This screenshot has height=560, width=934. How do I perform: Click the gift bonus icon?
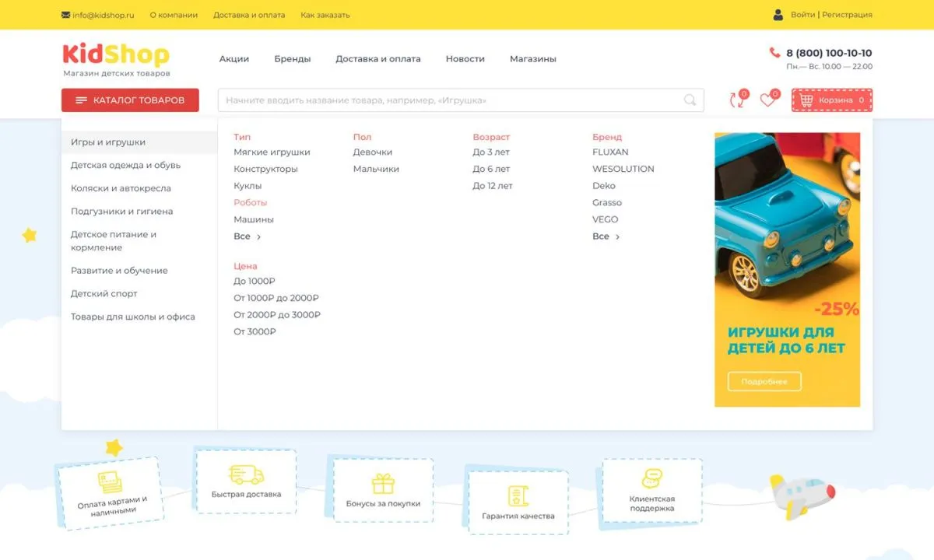(383, 484)
